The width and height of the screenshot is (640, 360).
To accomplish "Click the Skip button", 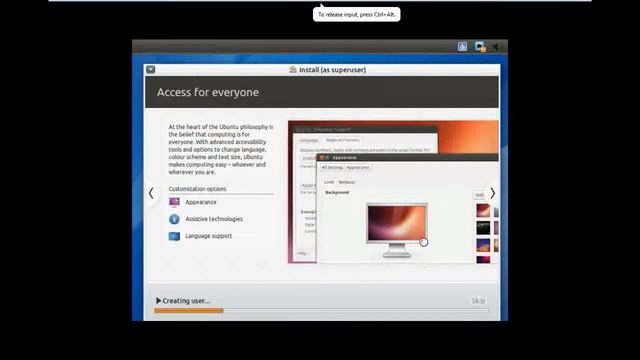I will (x=478, y=301).
